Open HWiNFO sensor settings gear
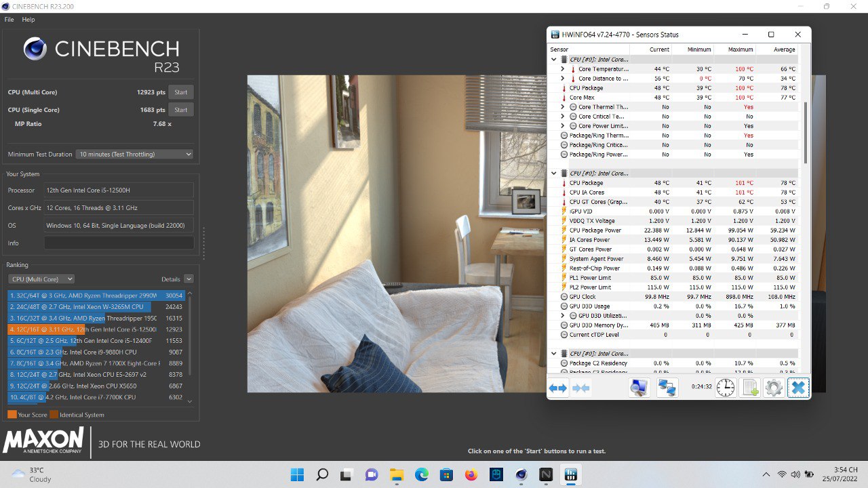868x488 pixels. 774,388
